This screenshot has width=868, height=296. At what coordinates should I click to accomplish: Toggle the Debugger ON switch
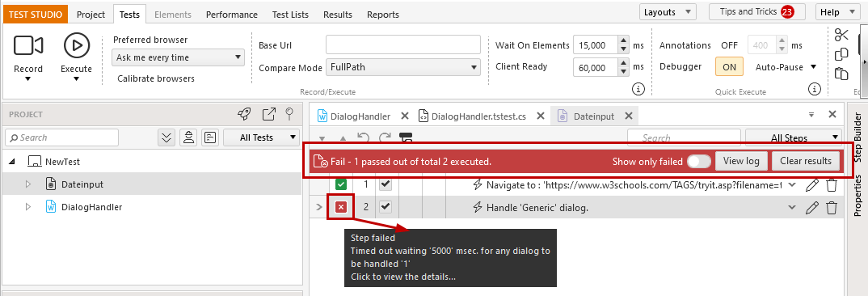click(x=729, y=67)
